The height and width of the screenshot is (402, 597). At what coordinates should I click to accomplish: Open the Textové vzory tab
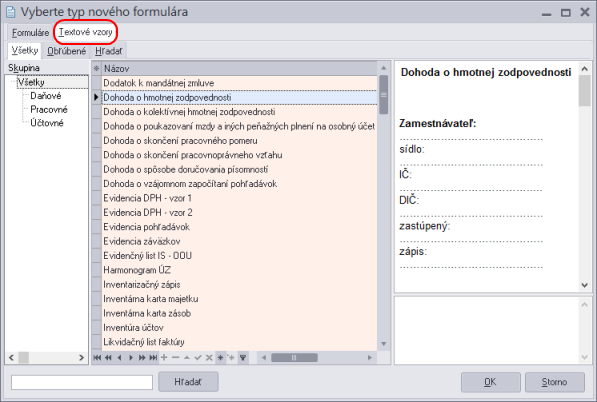click(85, 32)
